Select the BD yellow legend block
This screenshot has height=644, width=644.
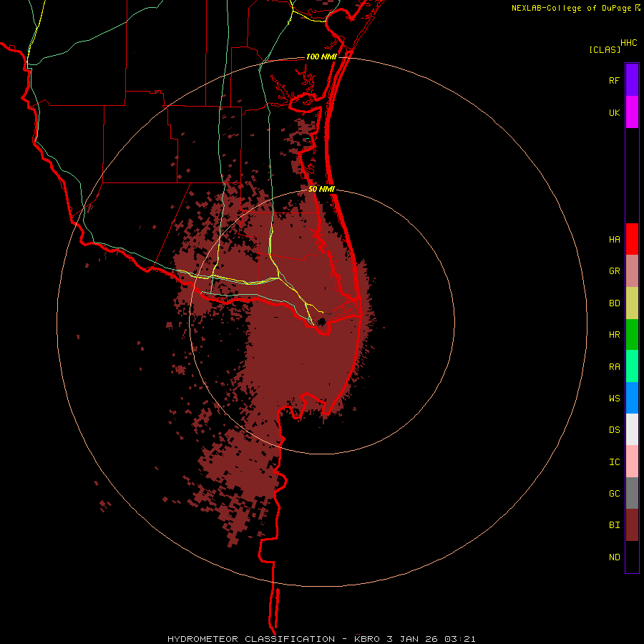(632, 303)
